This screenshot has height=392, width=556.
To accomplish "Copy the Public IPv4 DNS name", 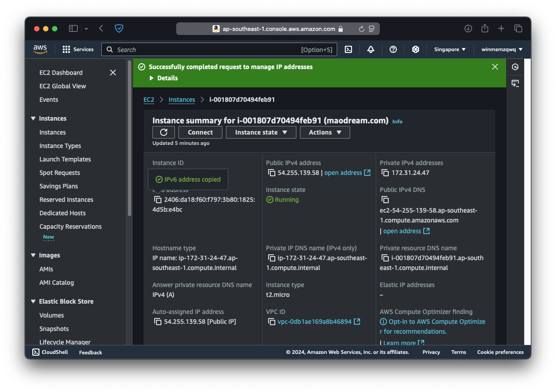I will 385,200.
